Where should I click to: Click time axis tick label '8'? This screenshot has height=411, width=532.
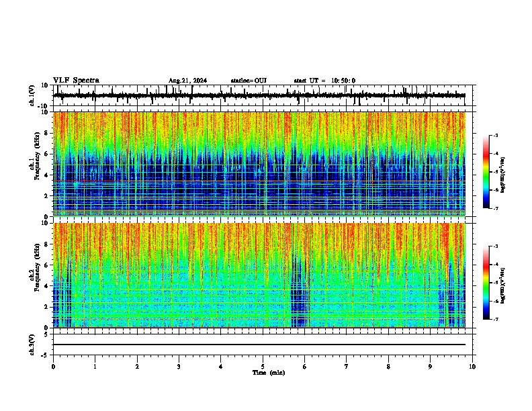coord(388,367)
